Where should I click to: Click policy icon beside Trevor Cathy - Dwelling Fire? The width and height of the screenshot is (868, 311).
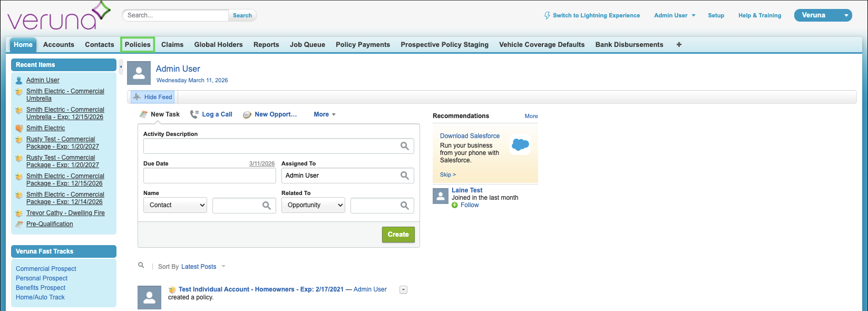(19, 213)
